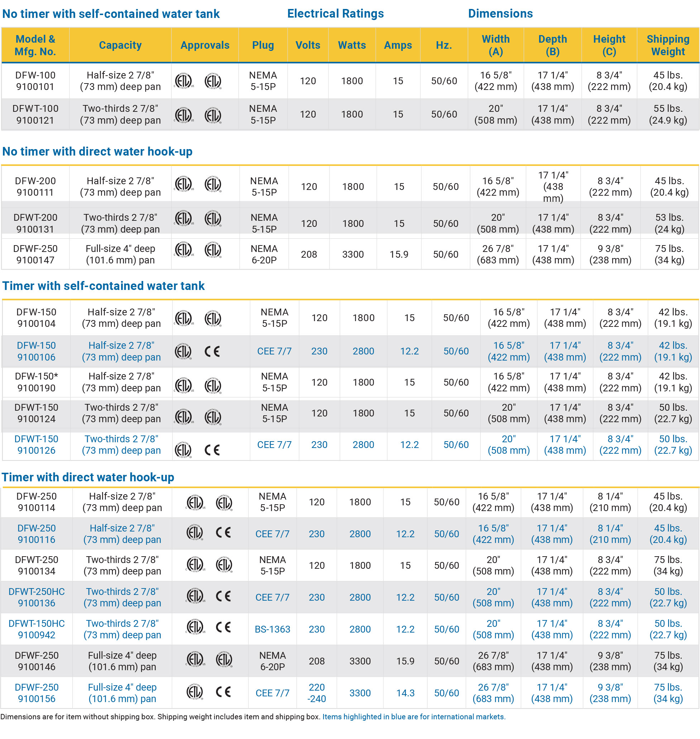Click the ETL listed icon in DFW-100 9100101 row
The height and width of the screenshot is (739, 700).
click(x=183, y=81)
